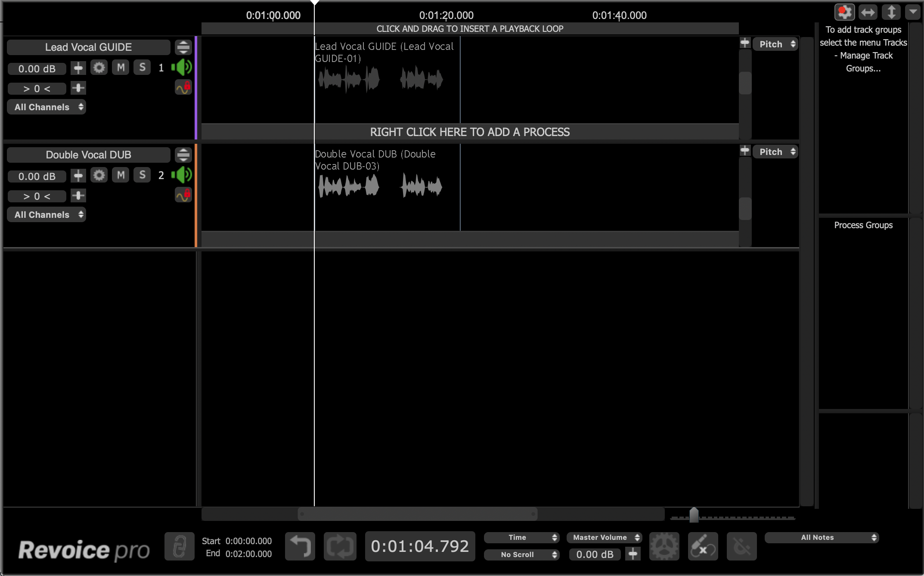Image resolution: width=924 pixels, height=576 pixels.
Task: Click the chain link lock icon
Action: (x=180, y=546)
